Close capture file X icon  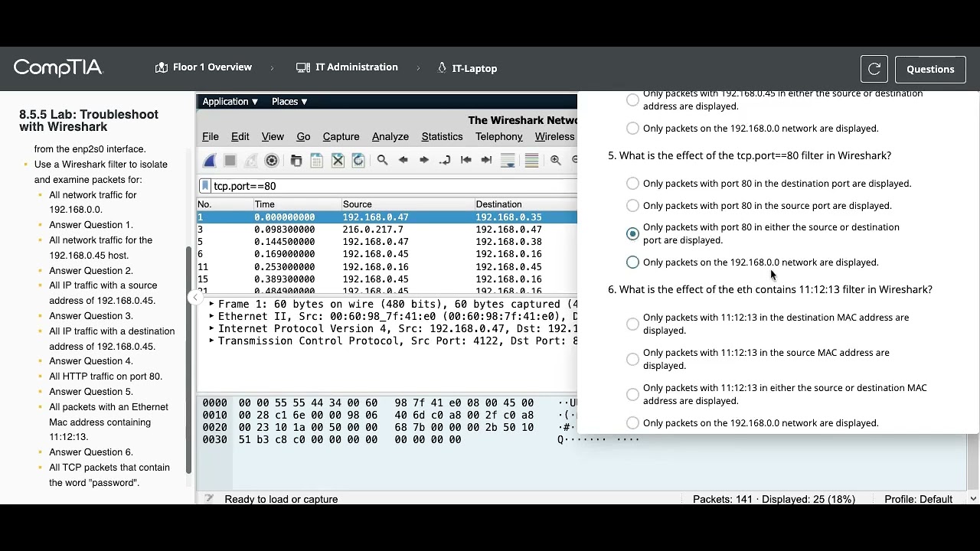338,161
